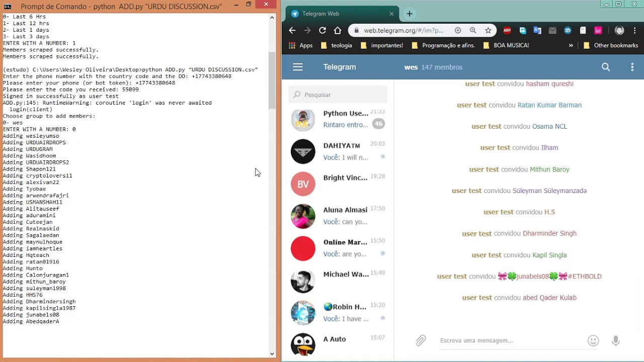The width and height of the screenshot is (644, 362).
Task: Click invited user Dharminder Singh
Action: (x=549, y=233)
